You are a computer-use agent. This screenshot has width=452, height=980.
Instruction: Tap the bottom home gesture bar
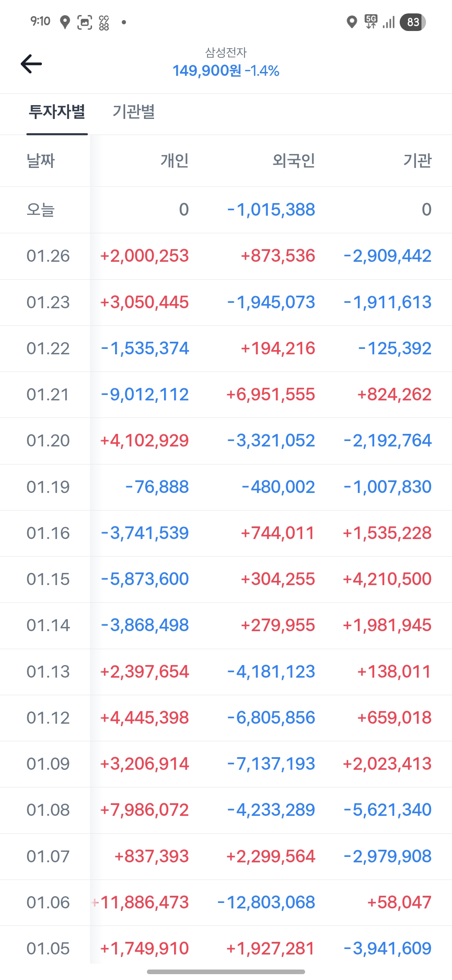tap(226, 972)
